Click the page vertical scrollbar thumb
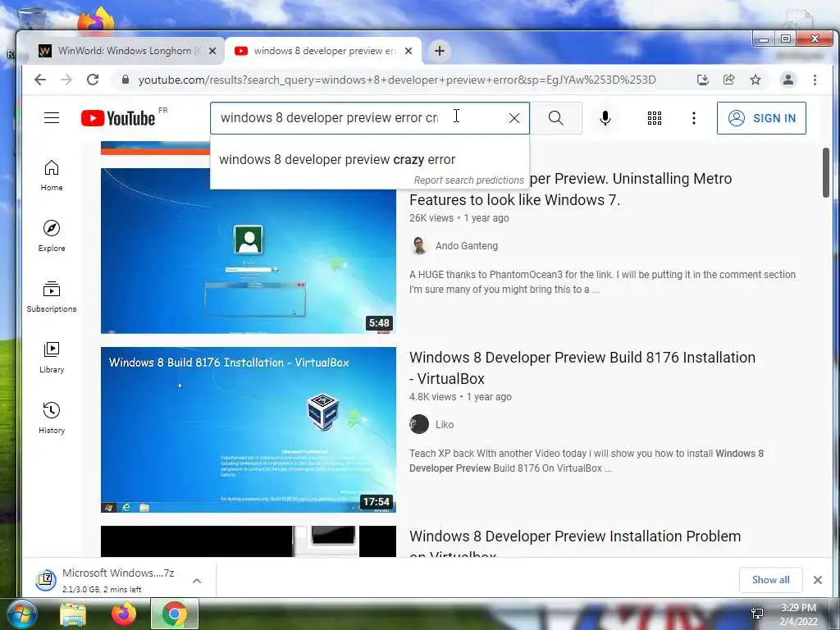 [x=826, y=172]
